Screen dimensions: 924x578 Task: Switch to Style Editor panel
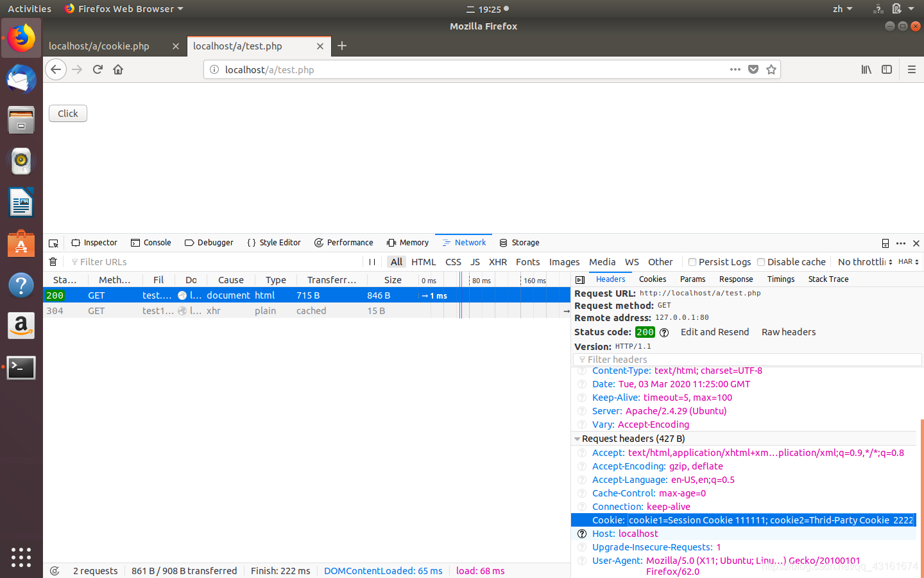point(274,243)
